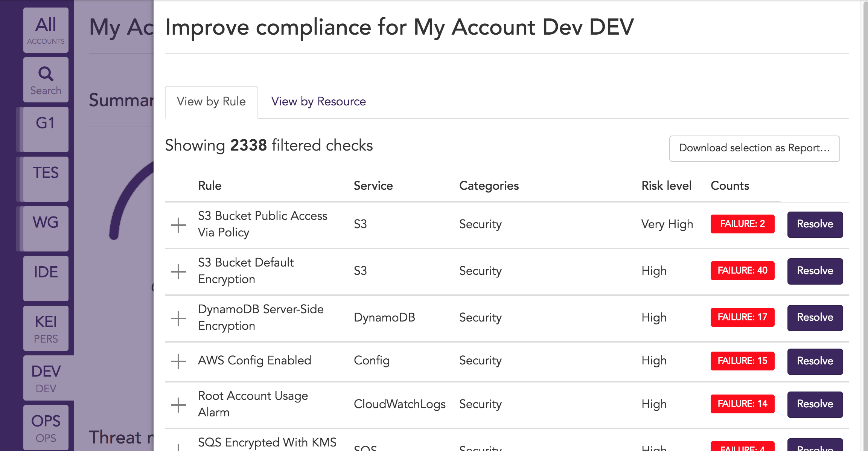This screenshot has height=451, width=868.
Task: Open the IDE account tile
Action: coord(46,278)
